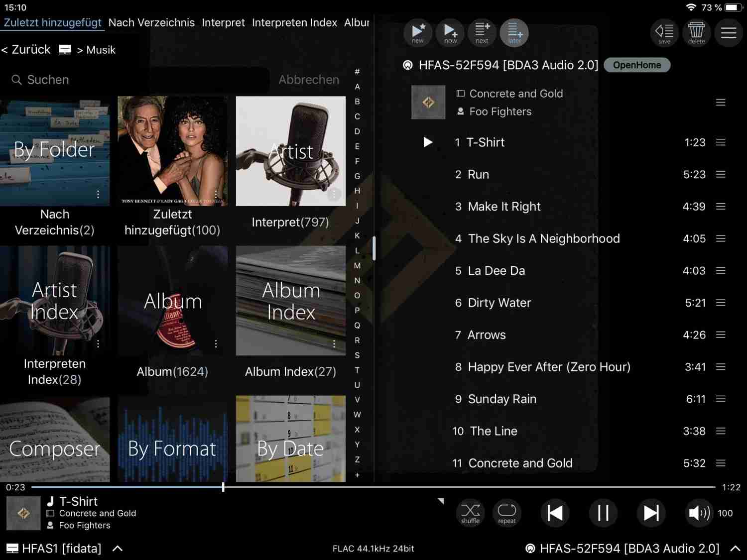Save the playlist with save icon
Viewport: 747px width, 560px height.
click(664, 33)
